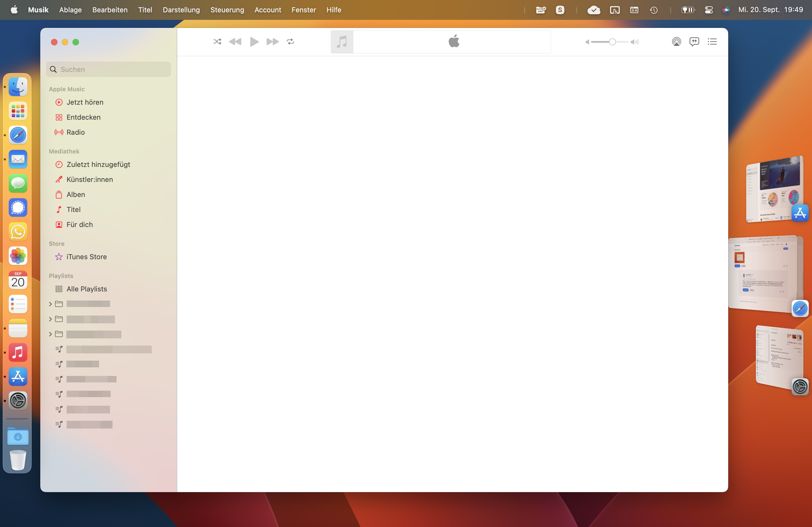This screenshot has width=812, height=527.
Task: Expand the second playlist folder
Action: tap(50, 319)
